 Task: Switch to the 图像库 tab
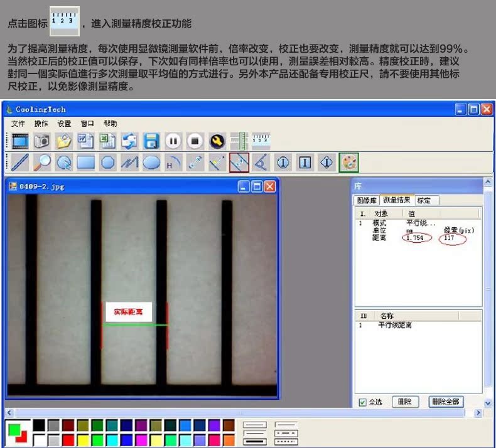[366, 200]
